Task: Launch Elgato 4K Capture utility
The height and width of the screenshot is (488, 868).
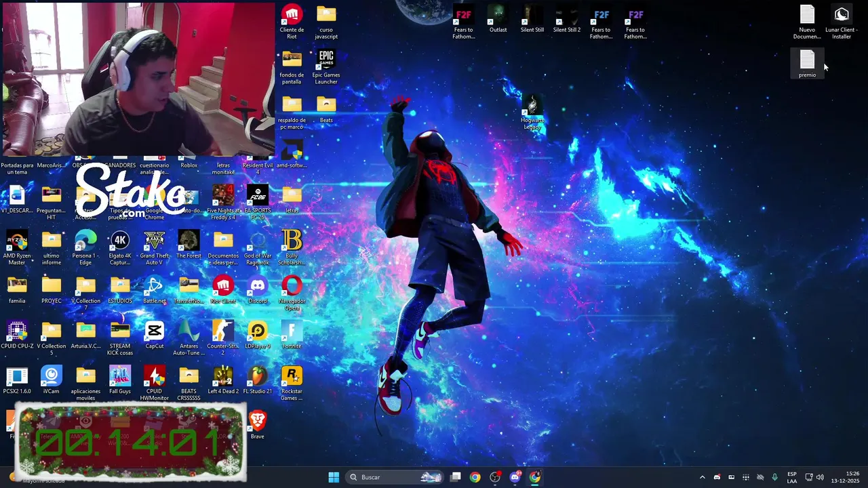Action: 120,248
